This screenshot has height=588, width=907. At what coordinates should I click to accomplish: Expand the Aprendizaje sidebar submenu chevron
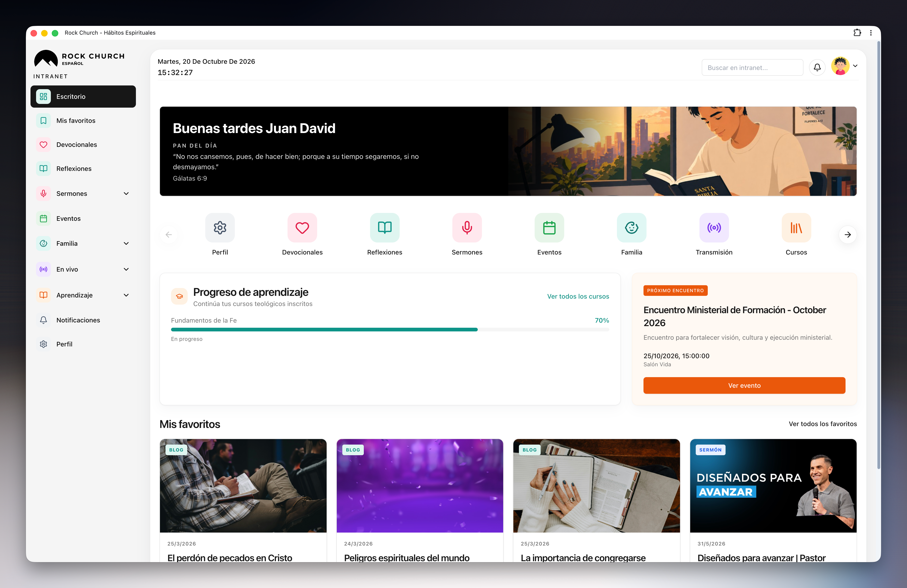coord(126,295)
